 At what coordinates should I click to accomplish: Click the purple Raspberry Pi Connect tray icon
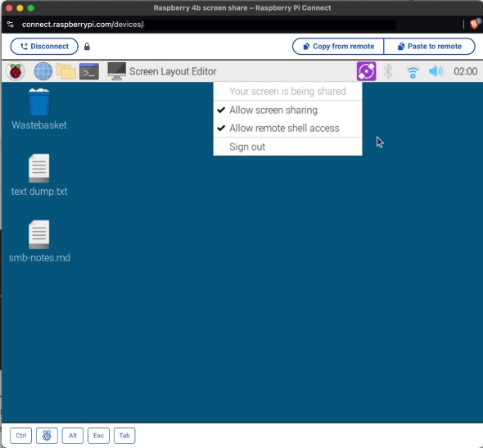coord(366,71)
